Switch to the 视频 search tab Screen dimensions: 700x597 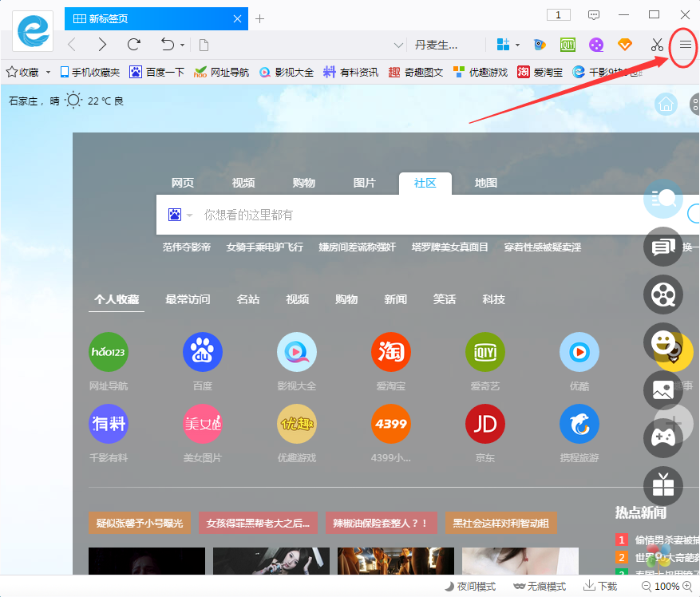[243, 183]
